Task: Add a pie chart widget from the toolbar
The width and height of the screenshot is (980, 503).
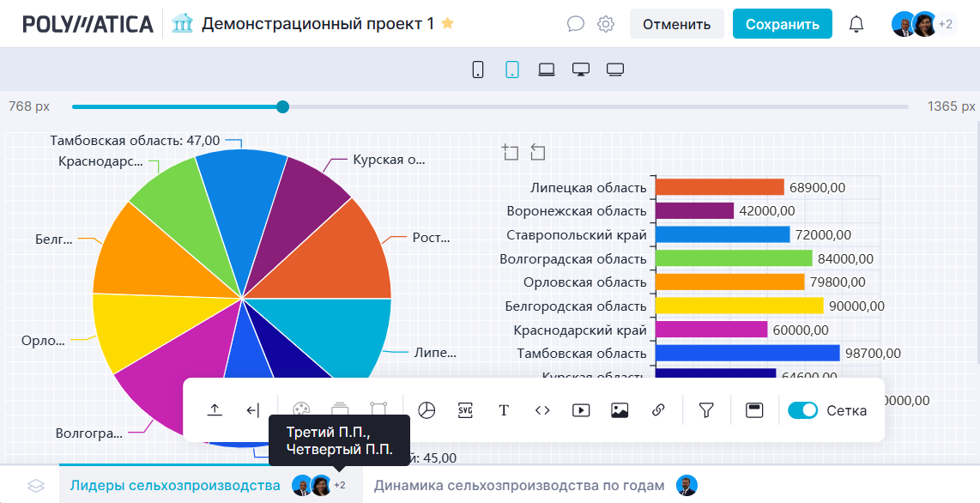Action: pyautogui.click(x=426, y=410)
